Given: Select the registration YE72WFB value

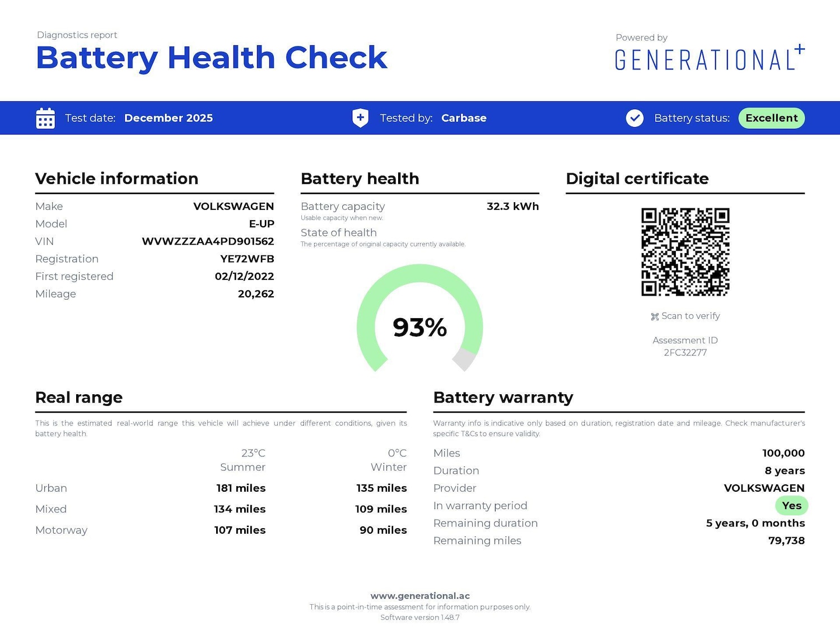Looking at the screenshot, I should pos(247,259).
